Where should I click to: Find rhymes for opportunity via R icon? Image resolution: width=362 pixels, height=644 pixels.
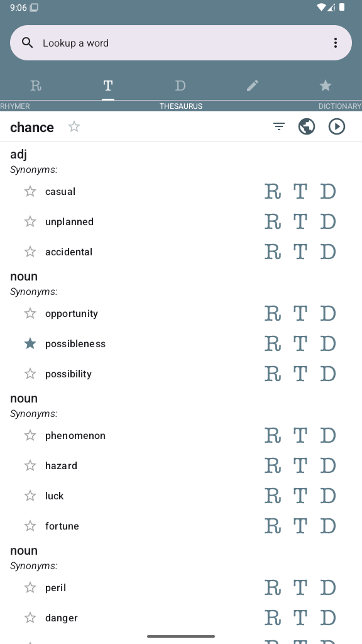273,313
